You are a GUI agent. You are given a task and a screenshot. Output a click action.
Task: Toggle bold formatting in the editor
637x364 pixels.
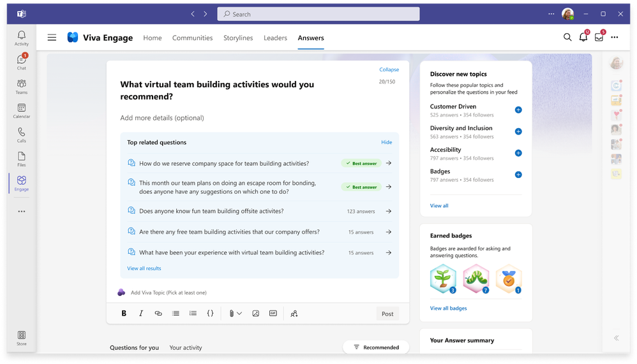click(x=124, y=313)
